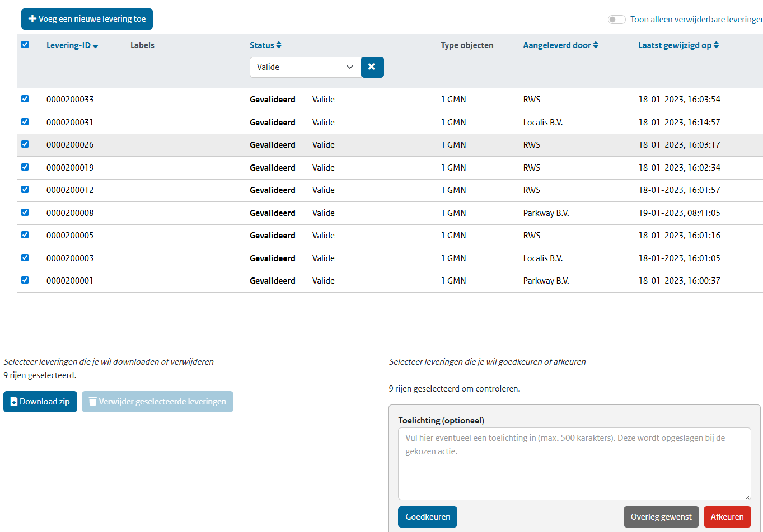Deselect levering 0000200033 checkbox

(x=25, y=99)
